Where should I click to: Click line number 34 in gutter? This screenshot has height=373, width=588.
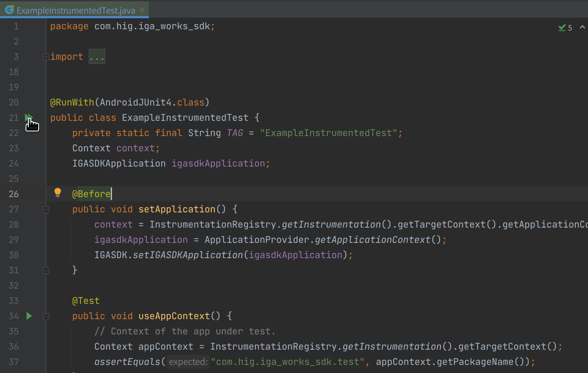click(x=14, y=316)
